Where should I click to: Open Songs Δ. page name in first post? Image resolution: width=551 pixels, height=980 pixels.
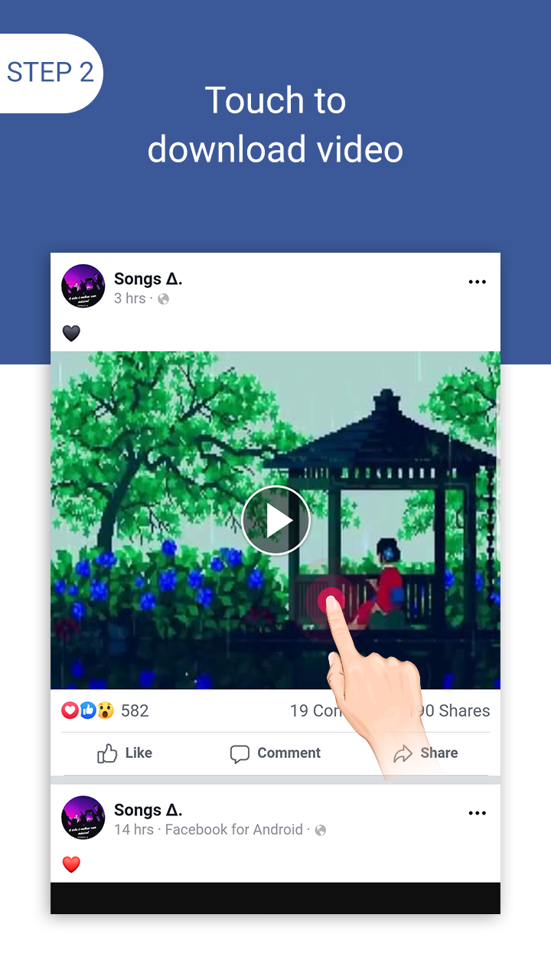(x=148, y=279)
